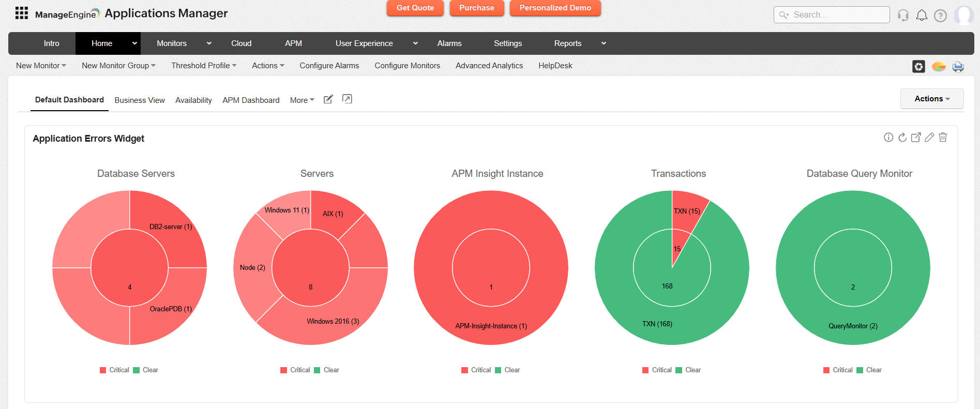Click the Windows 2016 (3) chart slice
Screen dimensions: 980x409
click(x=333, y=321)
